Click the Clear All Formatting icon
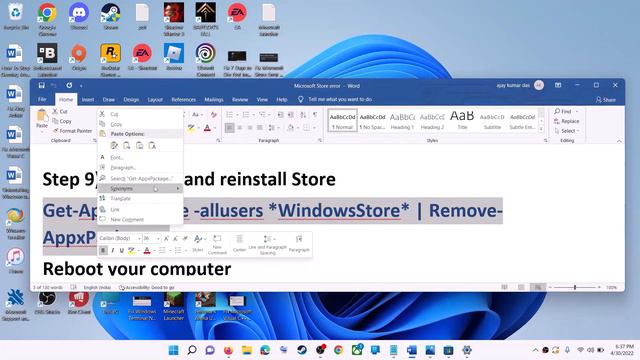640x360 pixels. pos(213,115)
